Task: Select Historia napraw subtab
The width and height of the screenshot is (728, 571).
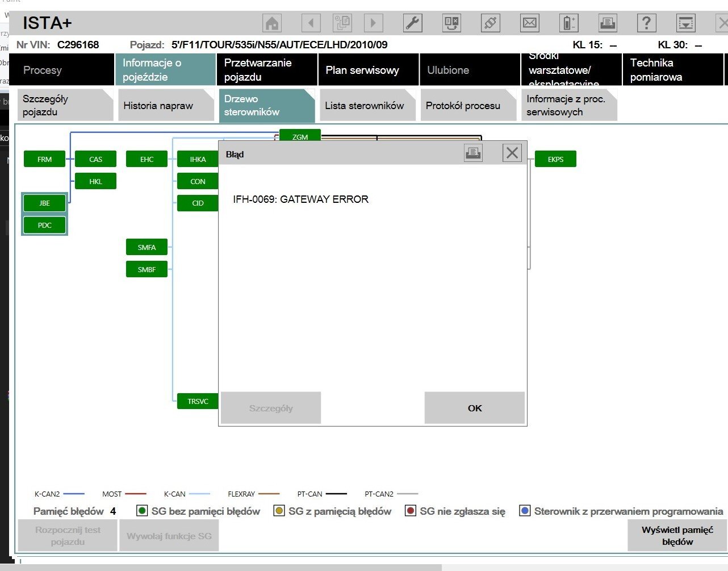Action: 166,105
